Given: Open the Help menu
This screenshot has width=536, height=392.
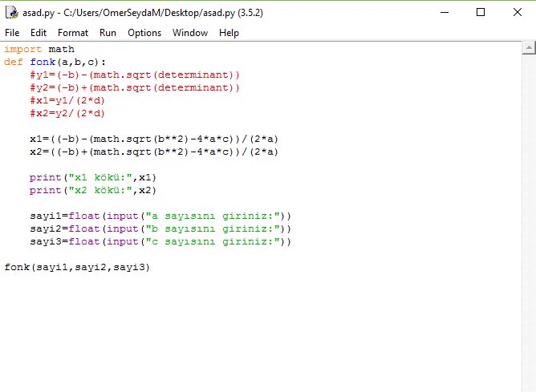Looking at the screenshot, I should click(229, 33).
